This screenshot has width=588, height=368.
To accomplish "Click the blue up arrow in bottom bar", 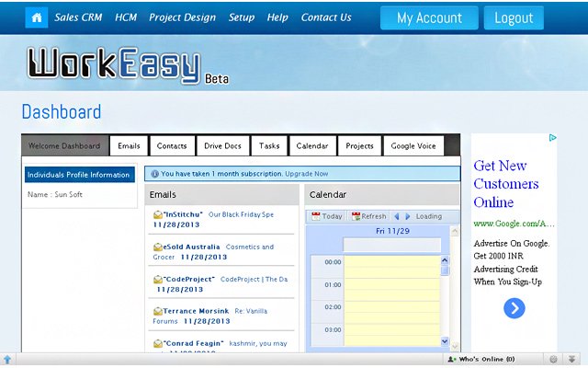I will click(x=7, y=360).
